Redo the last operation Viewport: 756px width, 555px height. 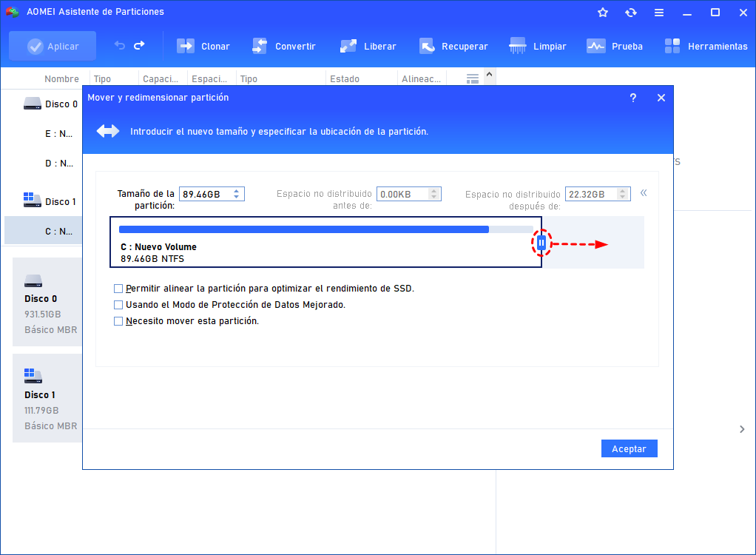click(139, 46)
